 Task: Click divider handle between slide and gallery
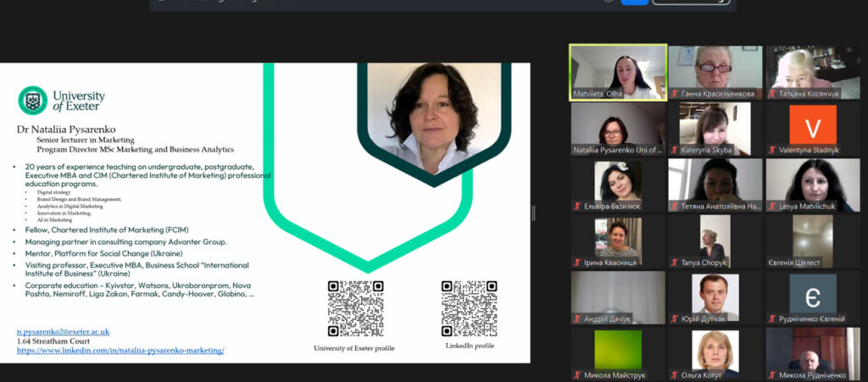(x=533, y=213)
